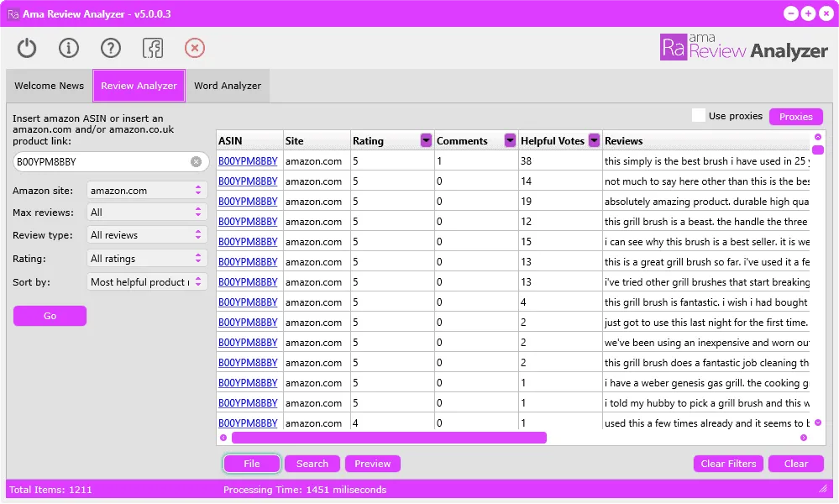The width and height of the screenshot is (839, 504).
Task: Open the Amazon site dropdown
Action: click(x=147, y=191)
